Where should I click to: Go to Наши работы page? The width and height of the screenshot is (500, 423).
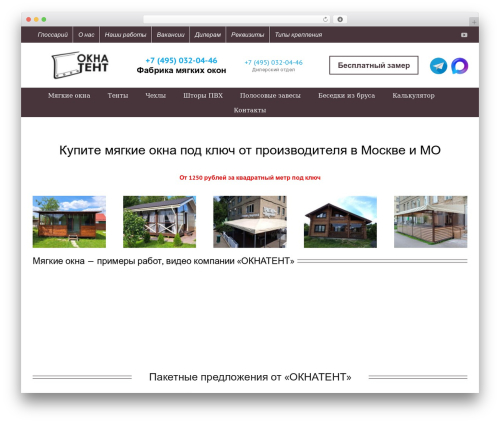[x=125, y=35]
